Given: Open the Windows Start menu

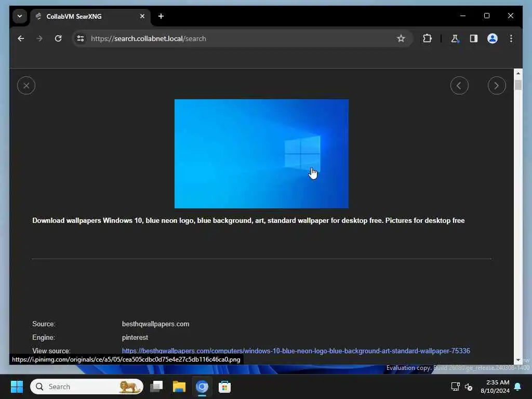Looking at the screenshot, I should pyautogui.click(x=17, y=387).
